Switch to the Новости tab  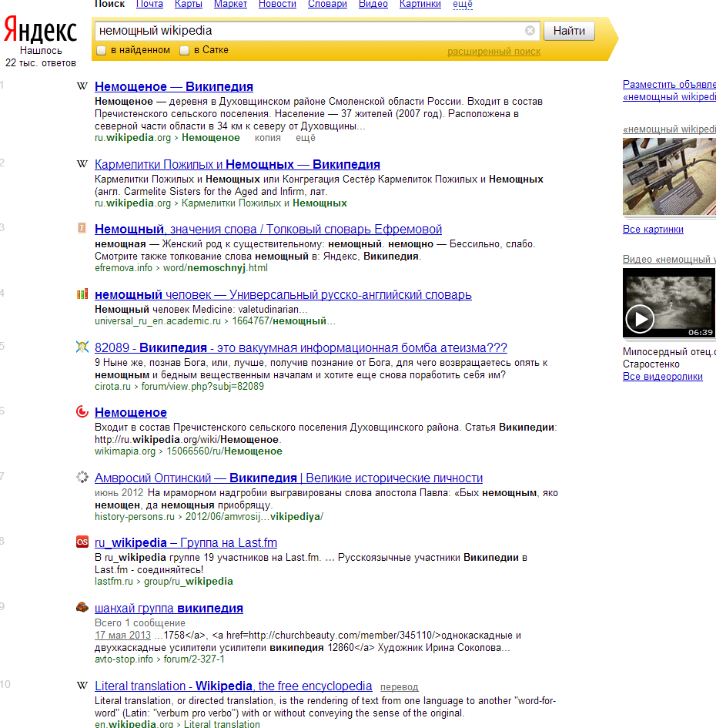(277, 4)
